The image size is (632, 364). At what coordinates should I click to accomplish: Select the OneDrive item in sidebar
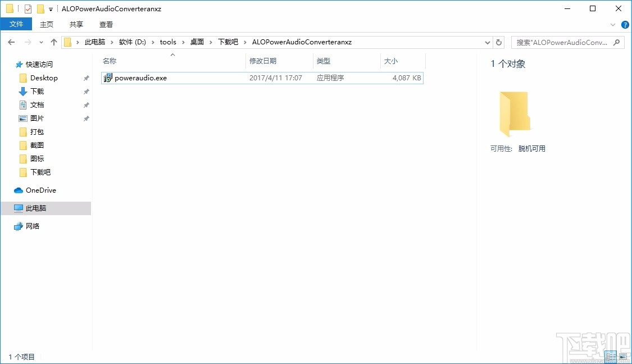(40, 190)
